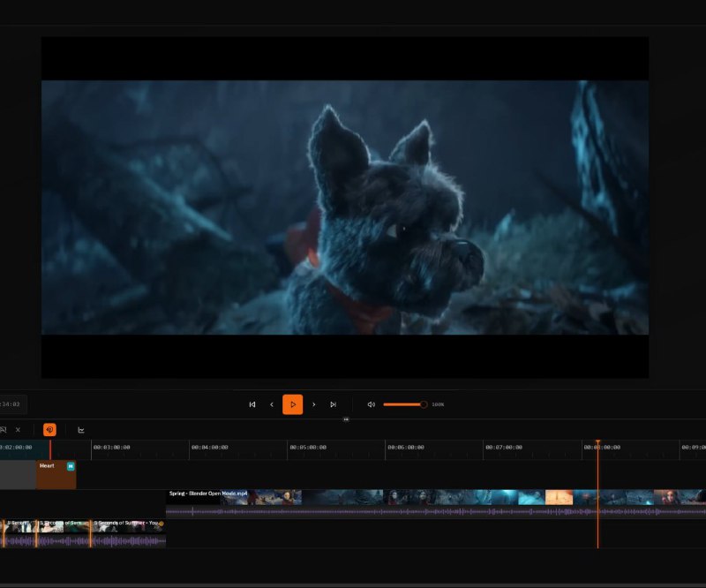Click the X icon in timeline toolbar
706x588 pixels.
tap(18, 430)
